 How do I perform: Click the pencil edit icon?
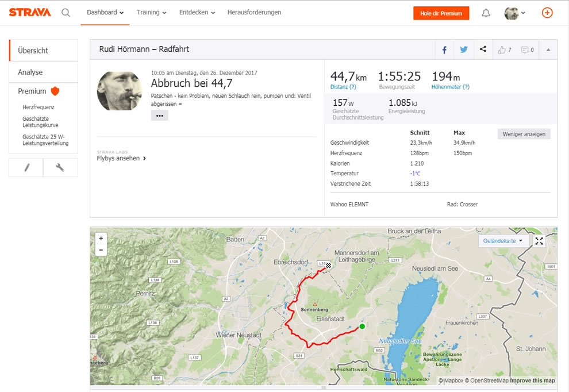(x=26, y=167)
